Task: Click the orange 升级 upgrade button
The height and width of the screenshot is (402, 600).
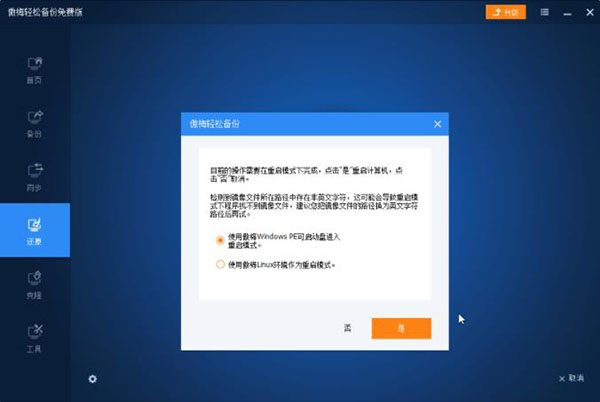Action: click(x=505, y=12)
